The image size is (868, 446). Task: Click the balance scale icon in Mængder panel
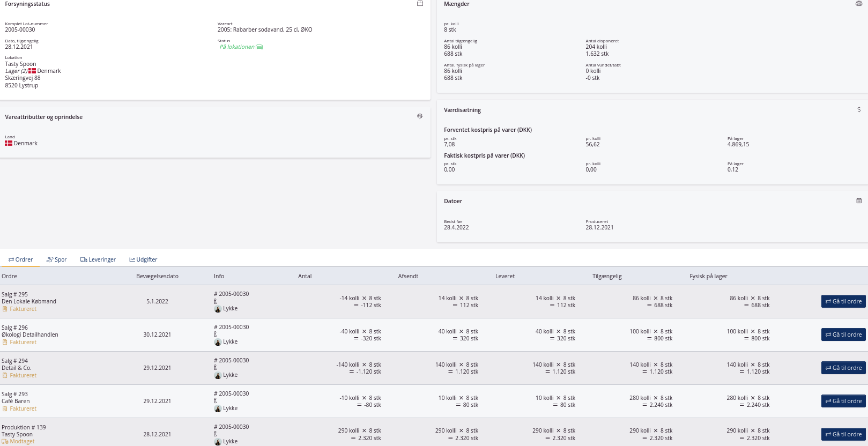(858, 4)
